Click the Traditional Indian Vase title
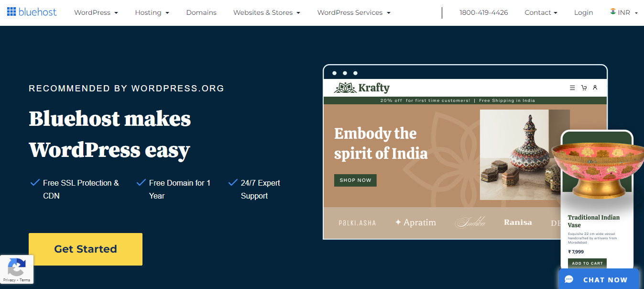Screen dimensions: 644x289 [593, 221]
